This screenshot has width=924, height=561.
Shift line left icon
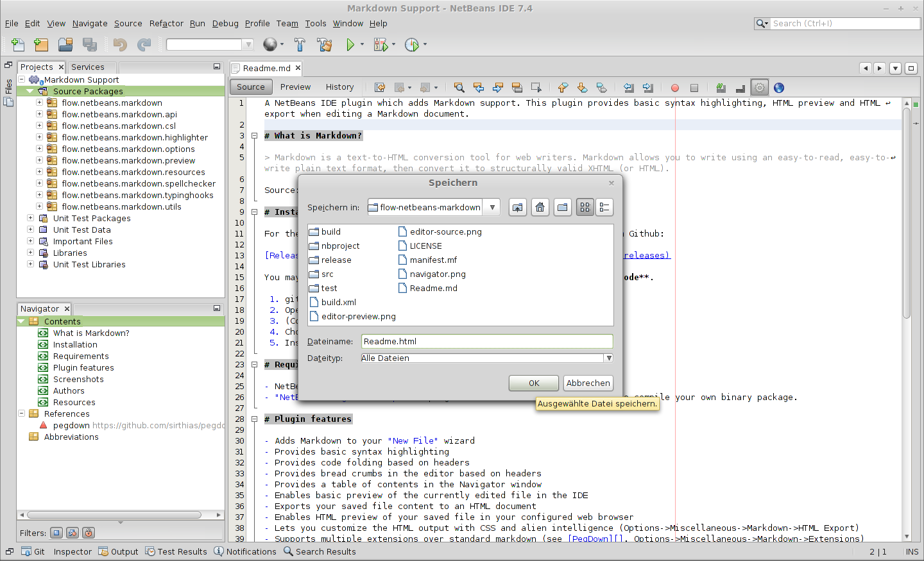[x=629, y=88]
